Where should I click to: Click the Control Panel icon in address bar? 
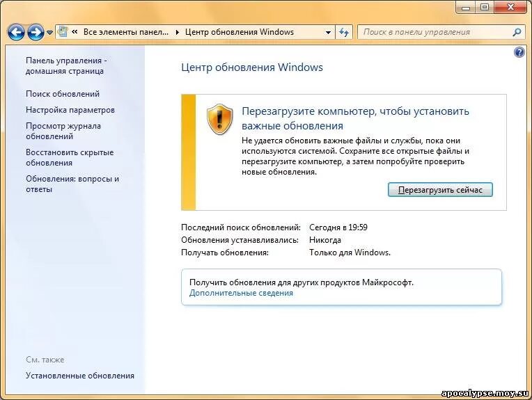pos(63,32)
